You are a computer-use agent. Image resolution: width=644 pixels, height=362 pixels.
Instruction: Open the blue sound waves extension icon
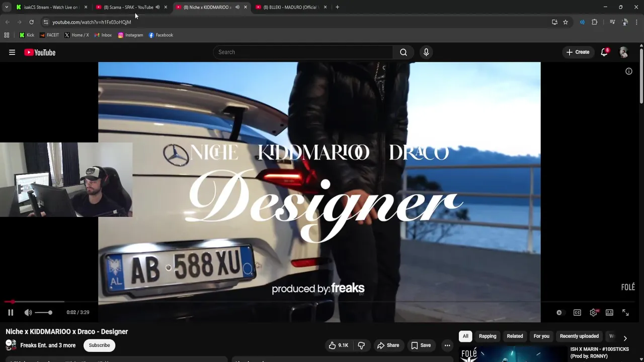coord(582,22)
